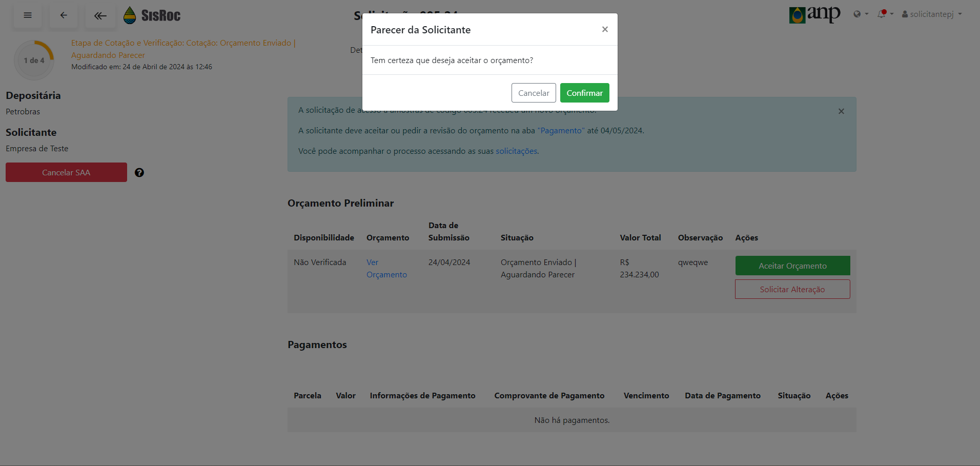
Task: Click the Comprovante de Pagamento column header
Action: point(549,396)
